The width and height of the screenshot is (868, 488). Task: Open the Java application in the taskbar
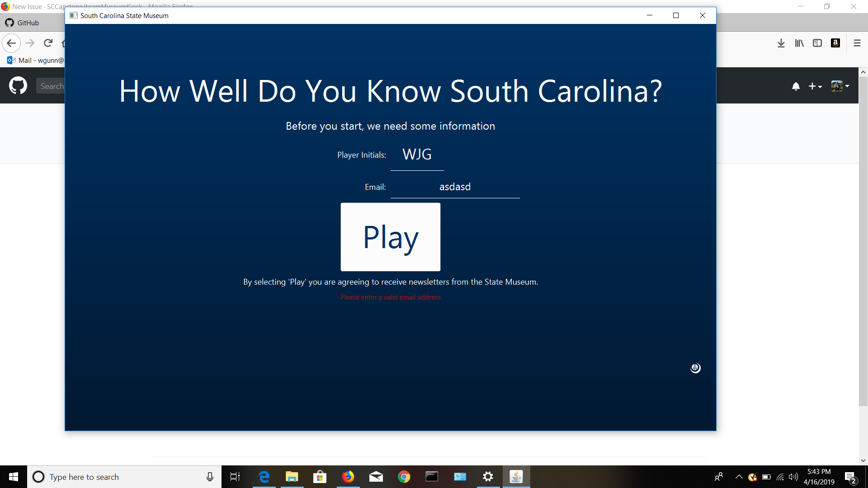(x=517, y=477)
